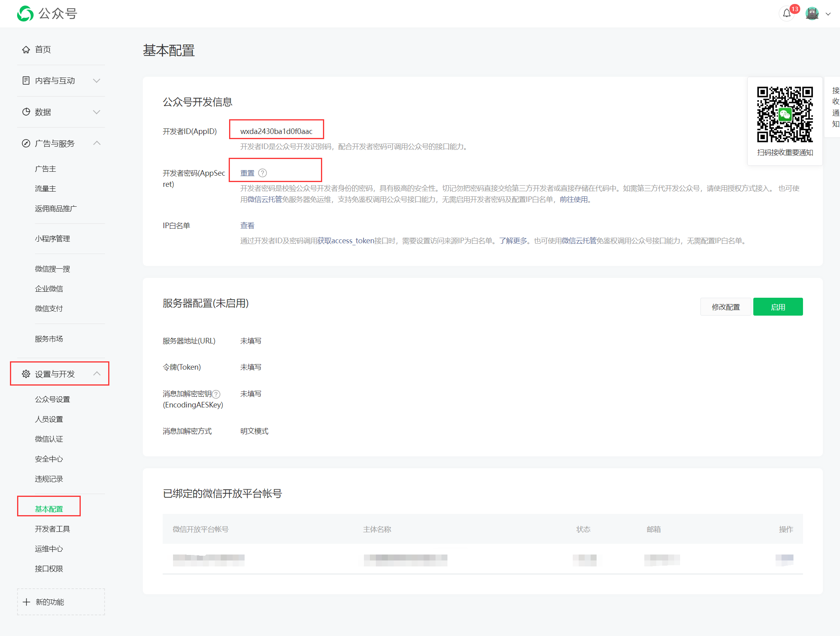Click the user avatar icon
This screenshot has height=636, width=840.
pyautogui.click(x=812, y=14)
